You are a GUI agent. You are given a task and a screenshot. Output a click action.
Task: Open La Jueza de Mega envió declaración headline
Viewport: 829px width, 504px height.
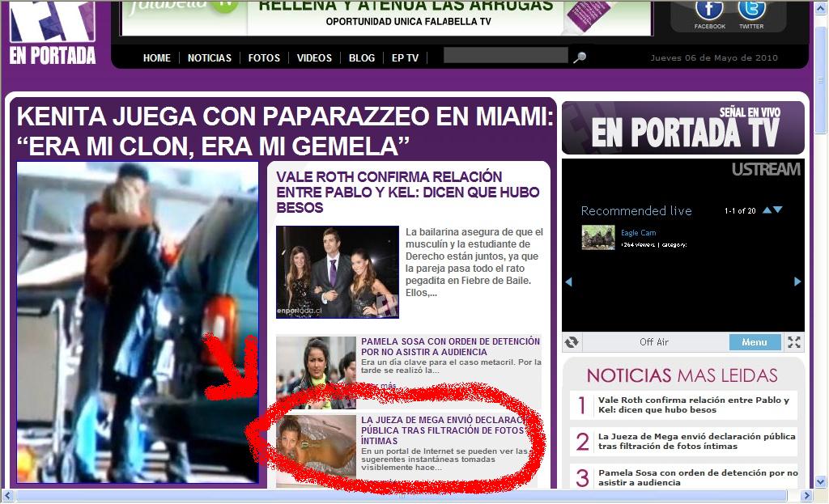[x=444, y=430]
